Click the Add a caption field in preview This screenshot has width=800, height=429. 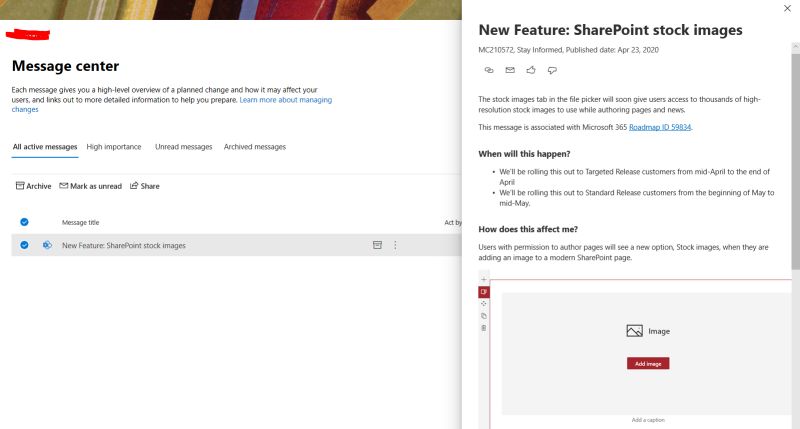click(648, 420)
